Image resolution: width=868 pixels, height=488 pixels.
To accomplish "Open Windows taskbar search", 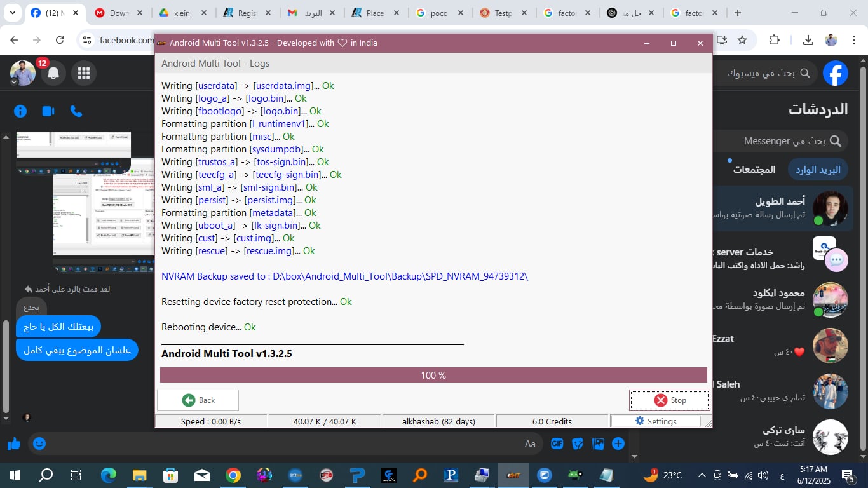I will (46, 475).
